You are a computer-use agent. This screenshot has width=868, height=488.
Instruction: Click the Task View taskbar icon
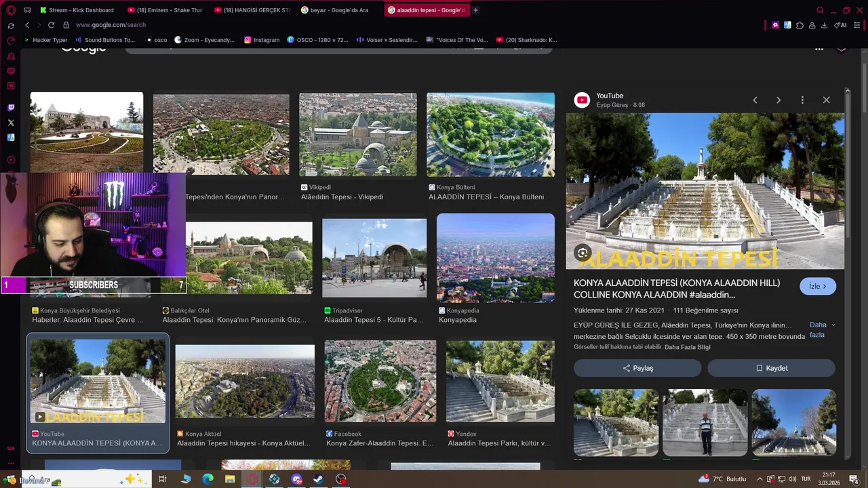pyautogui.click(x=163, y=479)
